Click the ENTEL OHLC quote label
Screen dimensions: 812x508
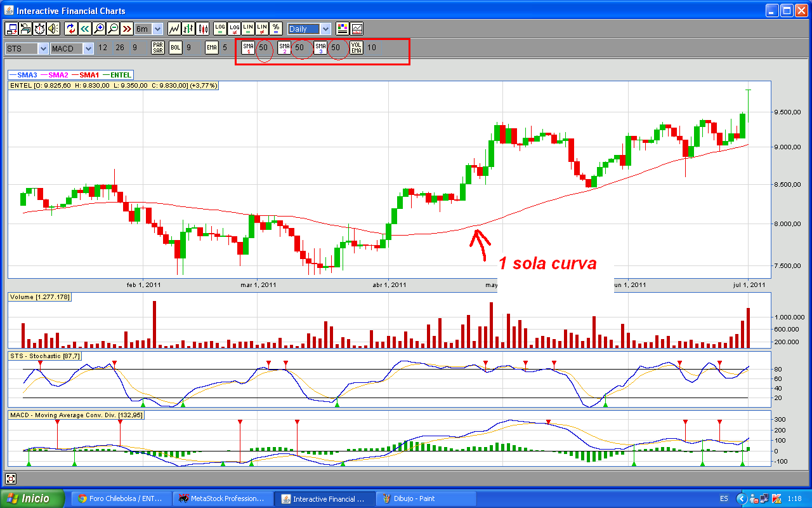[114, 86]
